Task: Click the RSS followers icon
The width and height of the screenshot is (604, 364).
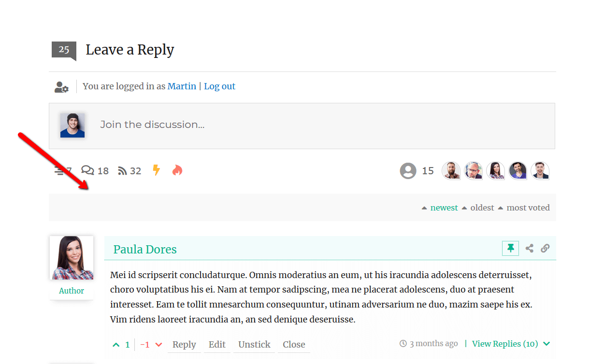Action: [123, 171]
